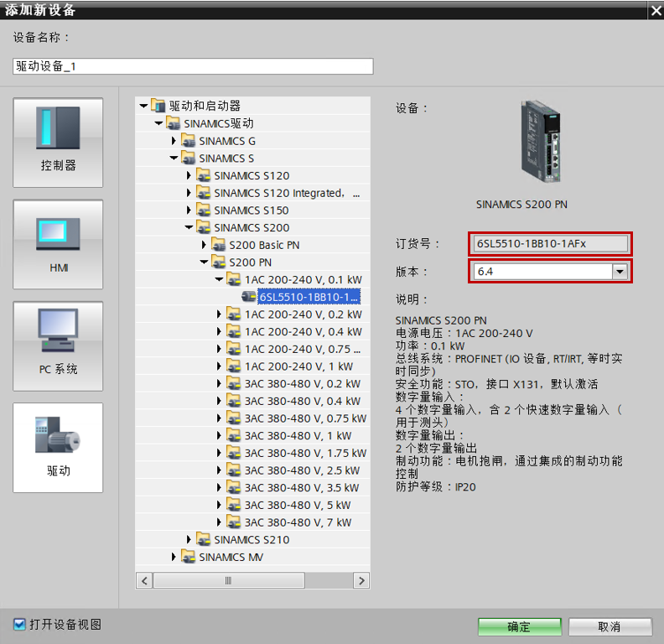Collapse the 驱动和启动器 tree node
Image resolution: width=664 pixels, height=644 pixels.
tap(143, 106)
